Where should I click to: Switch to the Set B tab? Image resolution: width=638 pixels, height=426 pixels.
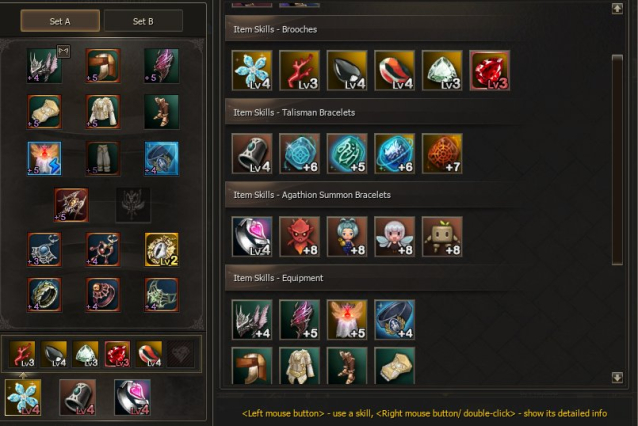tap(143, 21)
